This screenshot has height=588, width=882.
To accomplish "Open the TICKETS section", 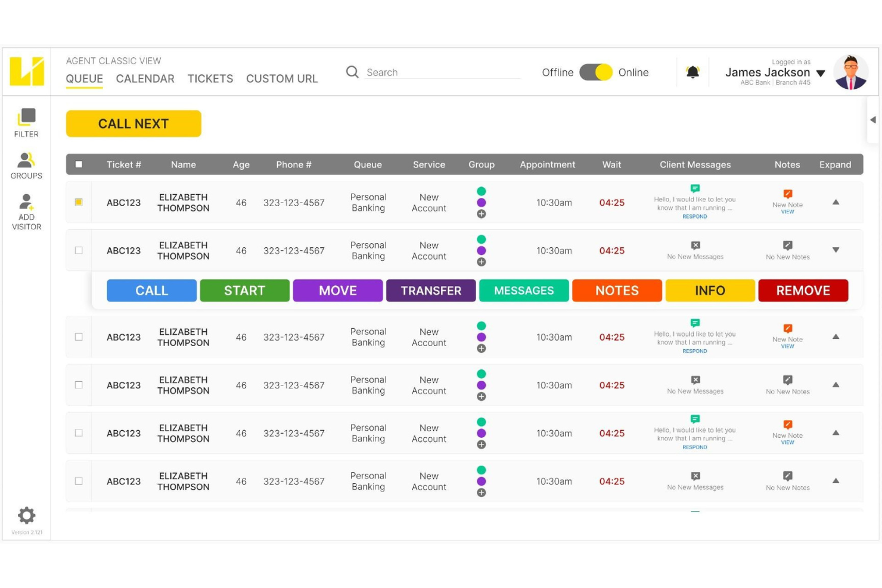I will tap(210, 79).
